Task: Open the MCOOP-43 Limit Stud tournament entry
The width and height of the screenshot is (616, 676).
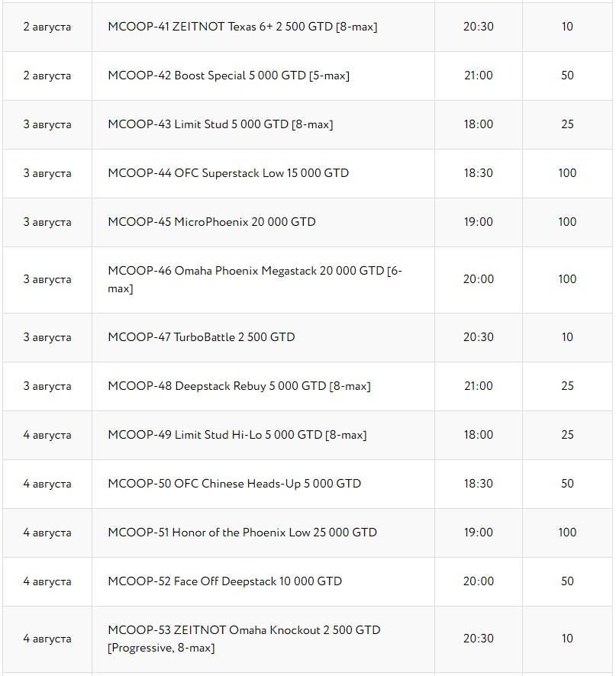Action: [220, 124]
